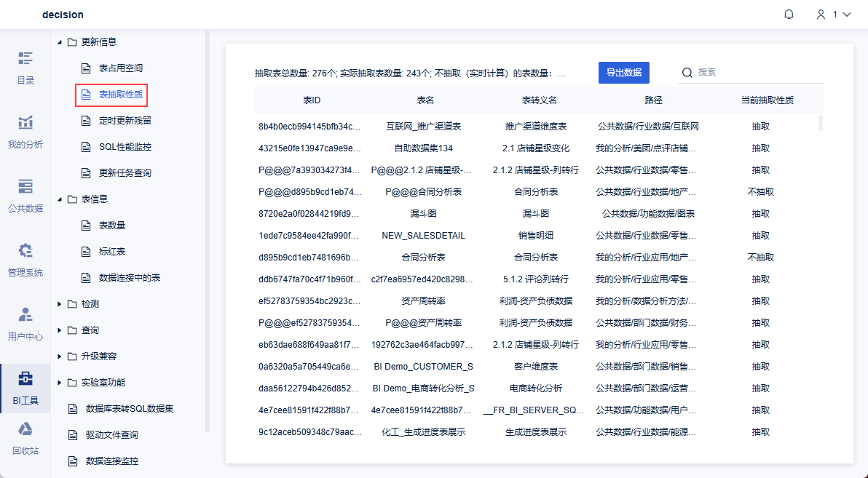This screenshot has width=868, height=478.
Task: Select NEW_SALESDETAIL table name cell
Action: [424, 236]
